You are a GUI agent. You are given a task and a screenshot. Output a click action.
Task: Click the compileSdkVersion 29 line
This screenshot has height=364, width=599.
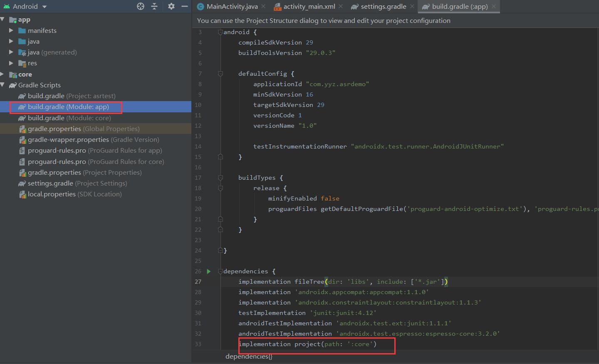(275, 42)
